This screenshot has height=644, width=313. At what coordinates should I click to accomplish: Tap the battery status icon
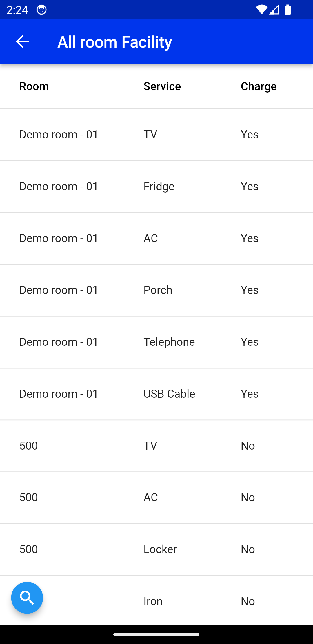(x=287, y=10)
